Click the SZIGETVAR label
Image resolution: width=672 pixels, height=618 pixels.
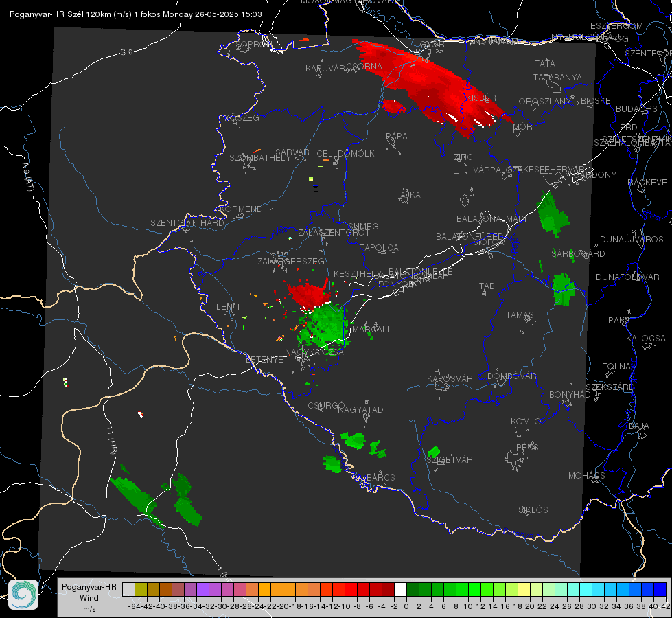[x=450, y=460]
